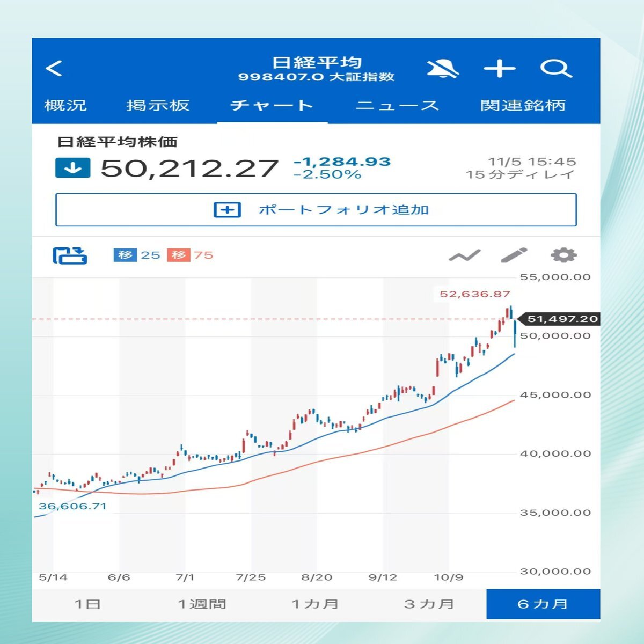Open the 関連銘柄 tab
This screenshot has width=644, height=644.
pos(523,105)
